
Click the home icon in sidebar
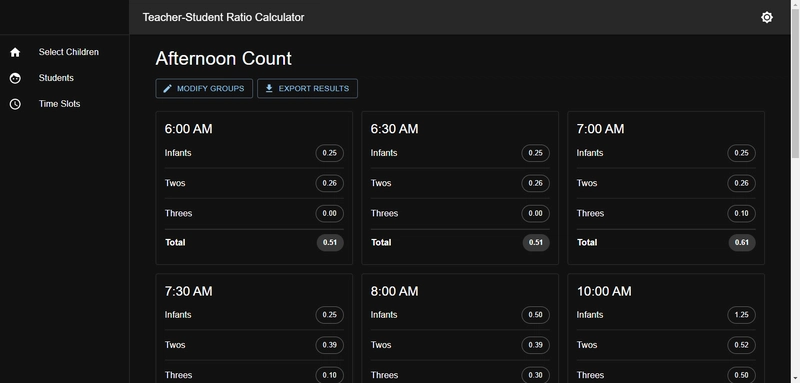(15, 52)
